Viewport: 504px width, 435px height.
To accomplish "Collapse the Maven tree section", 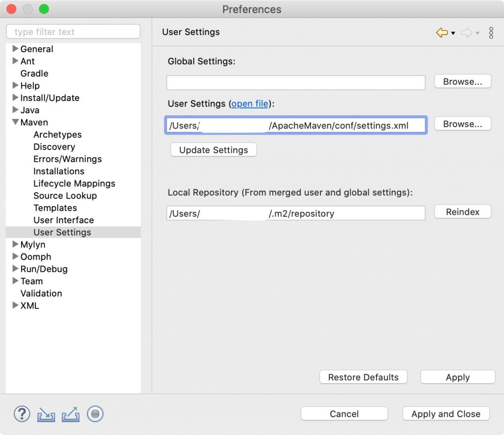I will (x=15, y=122).
